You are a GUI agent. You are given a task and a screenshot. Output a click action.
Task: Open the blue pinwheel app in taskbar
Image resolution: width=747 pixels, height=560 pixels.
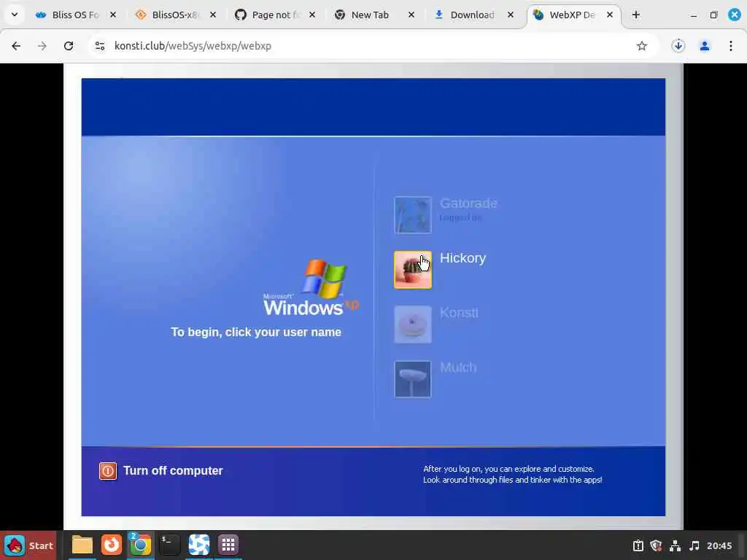[x=198, y=545]
